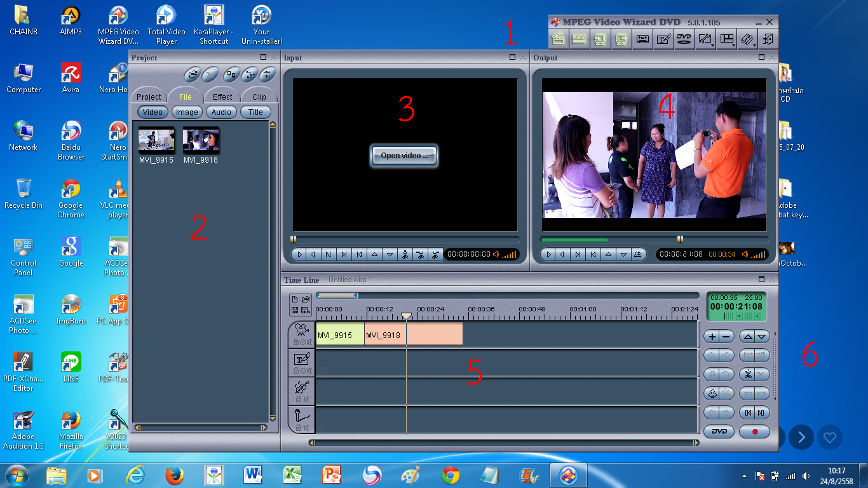
Task: Open the window layout icon dropdown
Action: pos(733,45)
